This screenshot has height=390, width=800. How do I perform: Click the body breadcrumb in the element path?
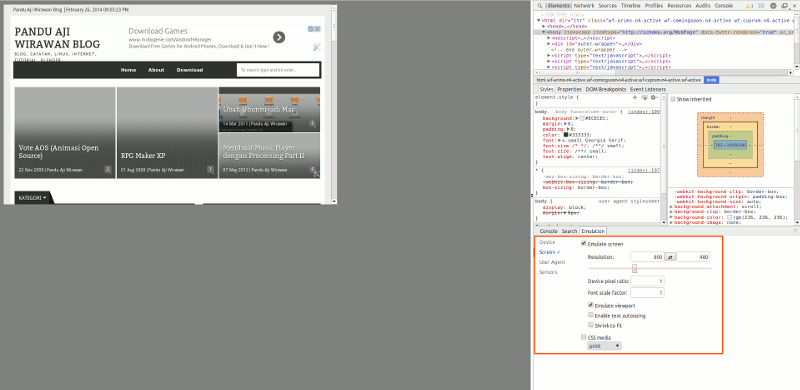tap(711, 80)
